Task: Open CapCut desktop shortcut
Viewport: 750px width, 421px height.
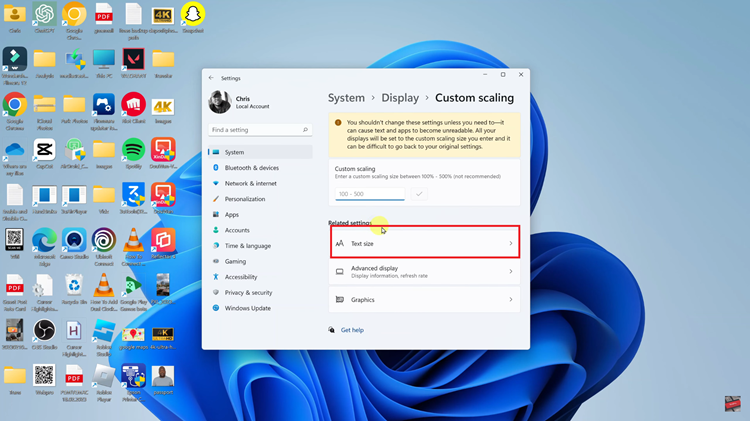Action: coord(44,154)
